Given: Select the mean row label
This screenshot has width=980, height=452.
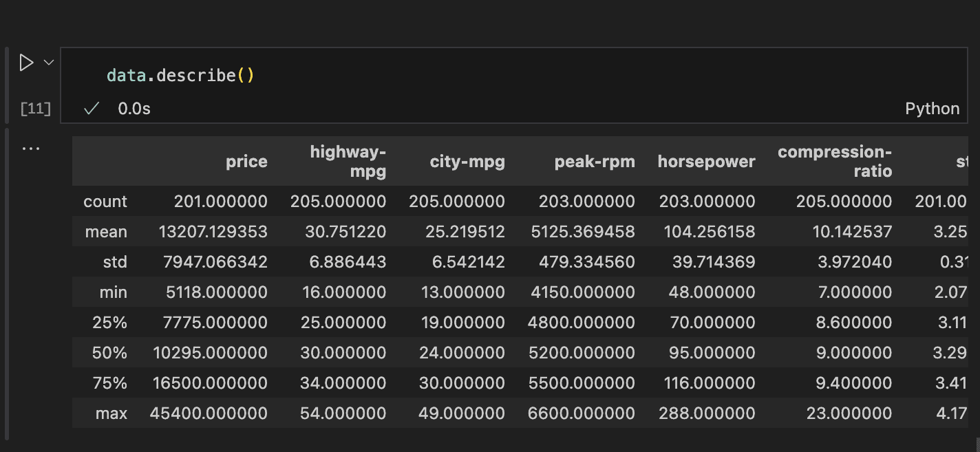Looking at the screenshot, I should coord(106,232).
